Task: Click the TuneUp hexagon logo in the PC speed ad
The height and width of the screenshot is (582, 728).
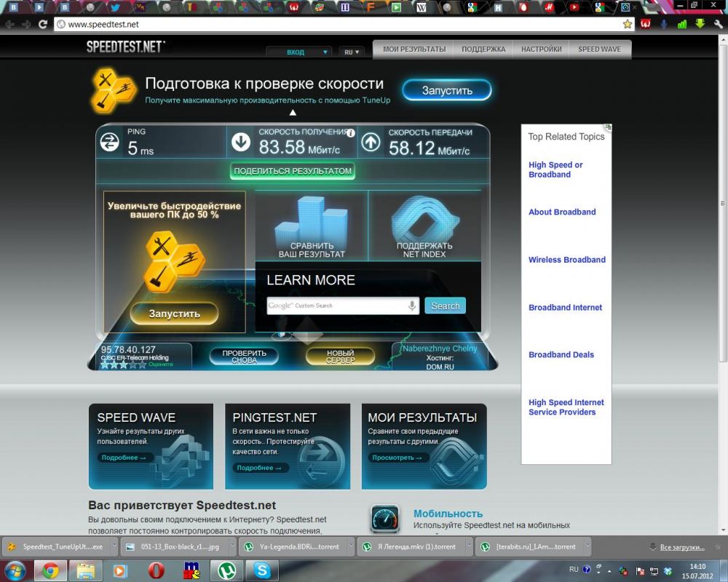Action: click(174, 262)
